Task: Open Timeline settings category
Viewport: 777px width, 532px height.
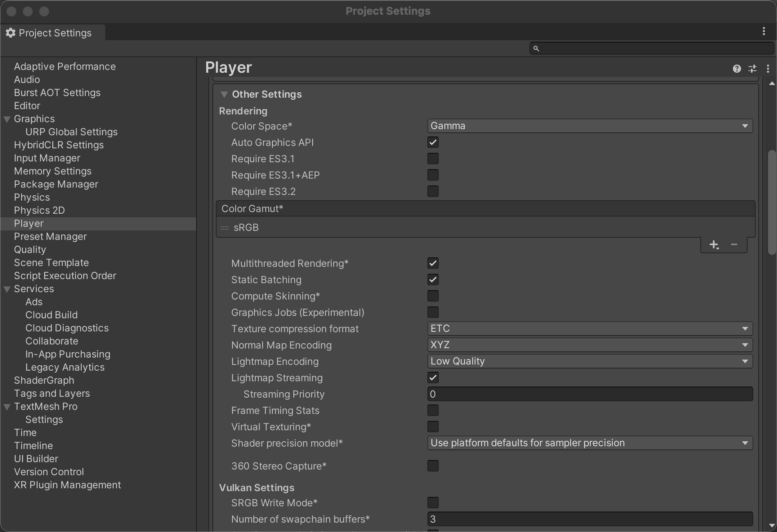Action: [x=33, y=446]
